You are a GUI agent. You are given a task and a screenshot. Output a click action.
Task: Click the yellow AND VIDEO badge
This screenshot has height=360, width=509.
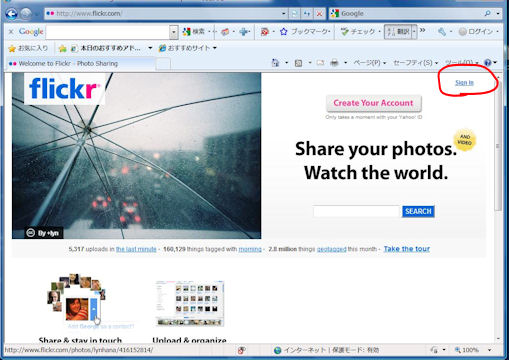[x=465, y=140]
